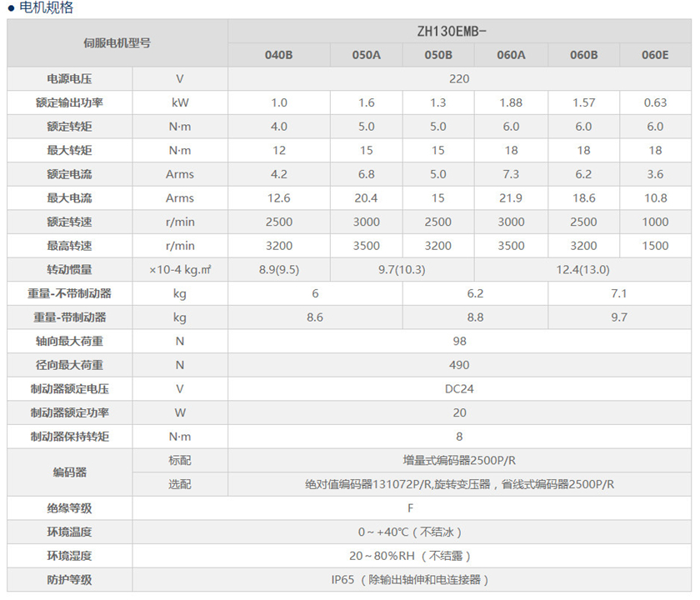Select the 伺服电机型号 header cell

tap(117, 42)
